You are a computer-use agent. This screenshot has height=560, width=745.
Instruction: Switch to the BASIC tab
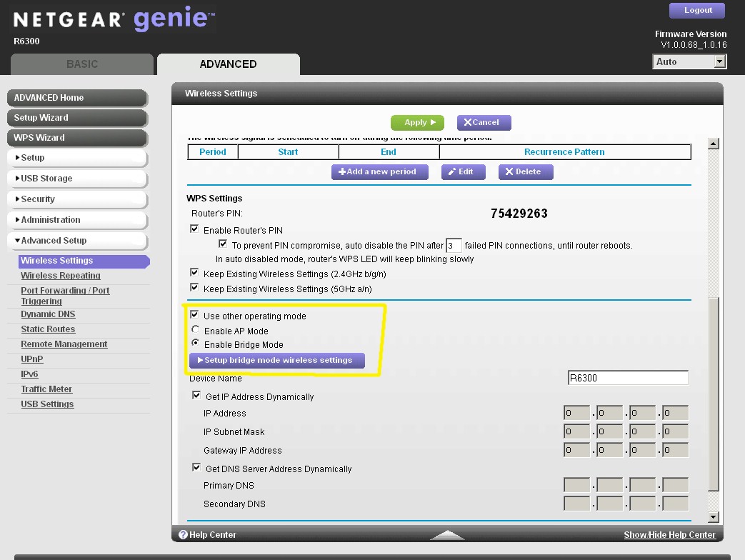82,64
